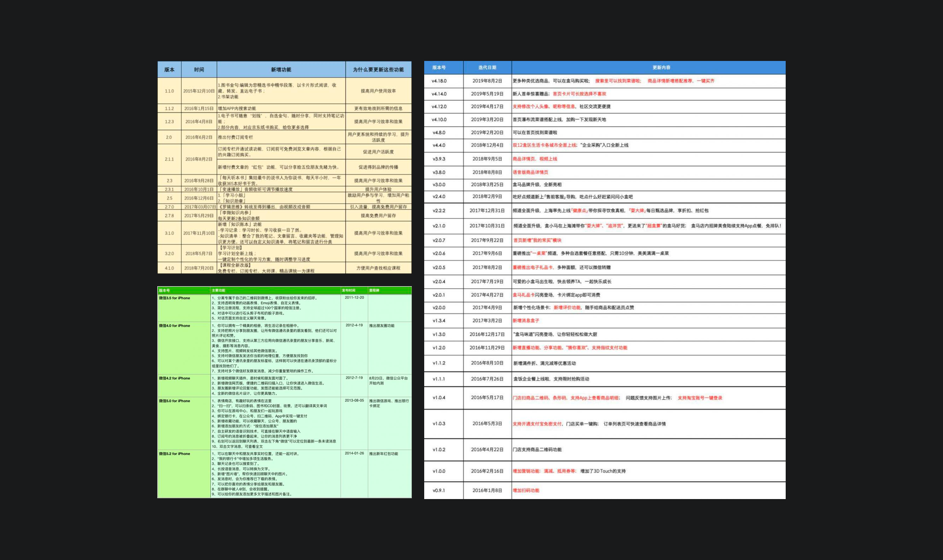Select the '2017年12月31日' date cell
The height and width of the screenshot is (560, 943).
pos(487,211)
